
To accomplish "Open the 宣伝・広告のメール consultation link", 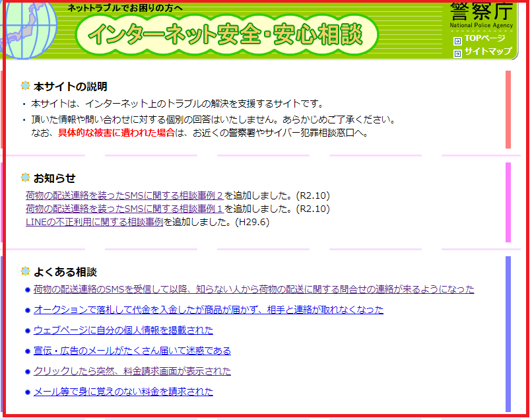I will (x=132, y=351).
